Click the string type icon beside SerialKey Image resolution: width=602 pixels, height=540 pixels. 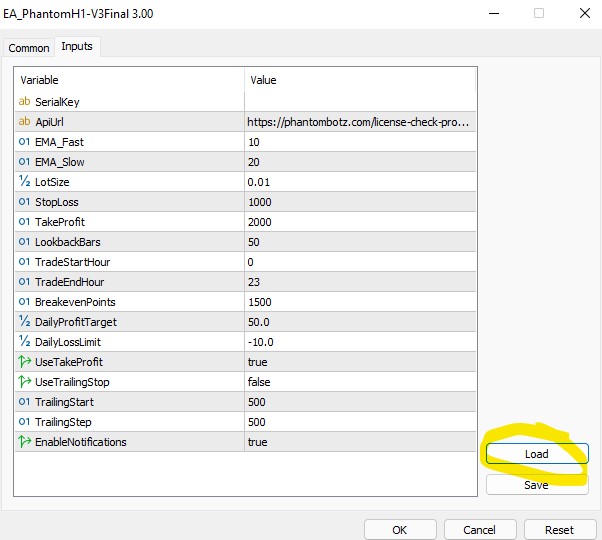point(24,101)
